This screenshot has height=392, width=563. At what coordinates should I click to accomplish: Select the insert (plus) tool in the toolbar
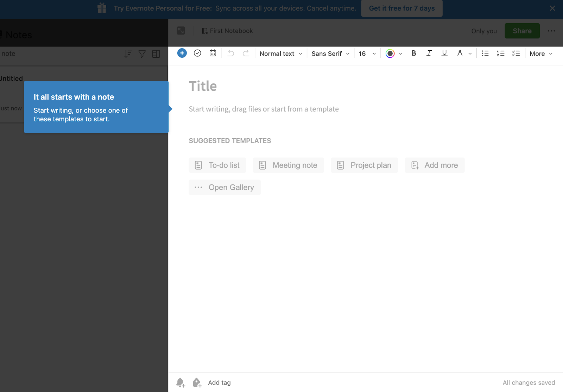pyautogui.click(x=182, y=53)
